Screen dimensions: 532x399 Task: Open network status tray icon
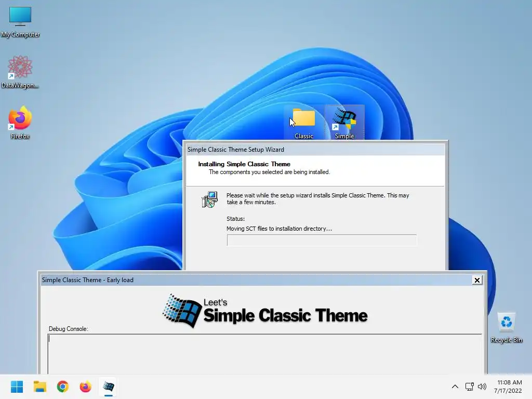pyautogui.click(x=469, y=387)
